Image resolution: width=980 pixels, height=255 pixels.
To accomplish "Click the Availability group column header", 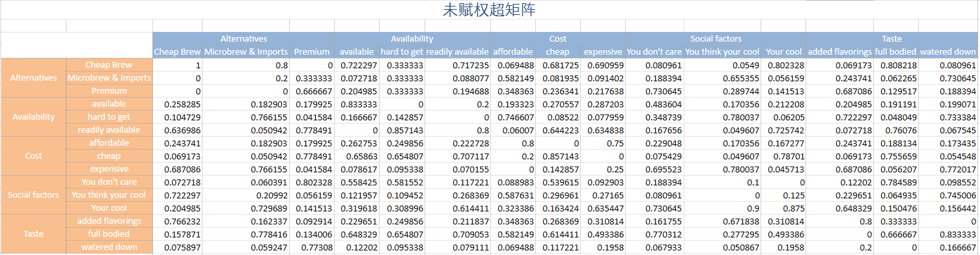I will 412,39.
